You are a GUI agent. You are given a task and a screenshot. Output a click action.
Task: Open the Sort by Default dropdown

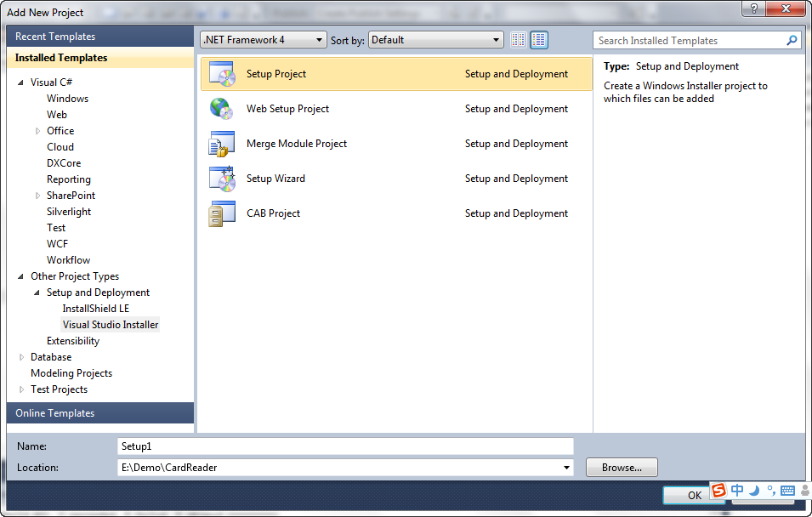pyautogui.click(x=436, y=40)
